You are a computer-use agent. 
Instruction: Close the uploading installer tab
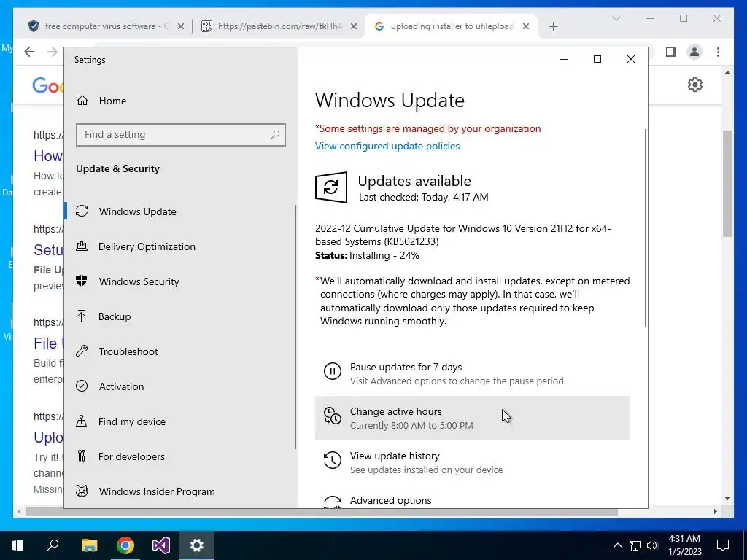525,27
